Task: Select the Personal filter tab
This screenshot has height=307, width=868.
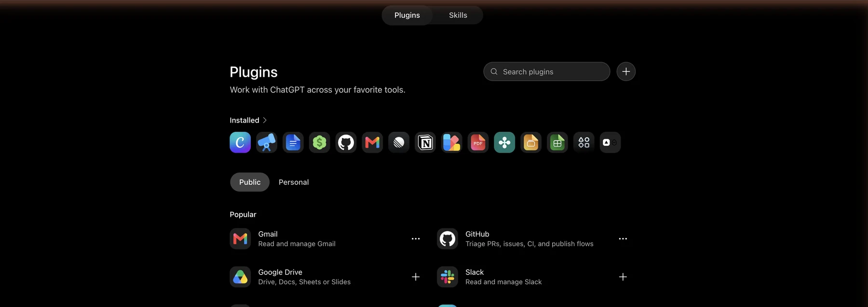Action: coord(294,182)
